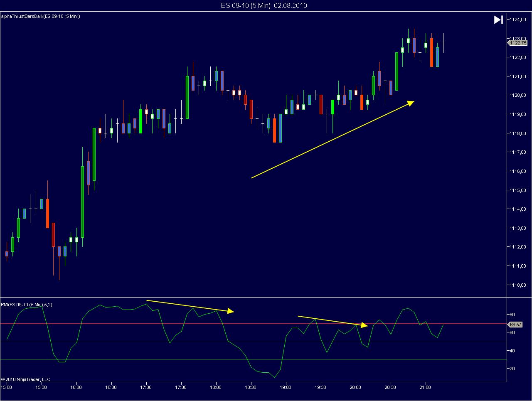Click the 19:30 time axis label
The image size is (532, 401).
coord(320,387)
